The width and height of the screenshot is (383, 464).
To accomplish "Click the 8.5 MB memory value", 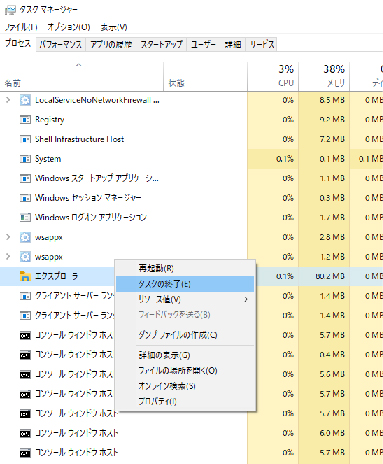I will pyautogui.click(x=332, y=100).
